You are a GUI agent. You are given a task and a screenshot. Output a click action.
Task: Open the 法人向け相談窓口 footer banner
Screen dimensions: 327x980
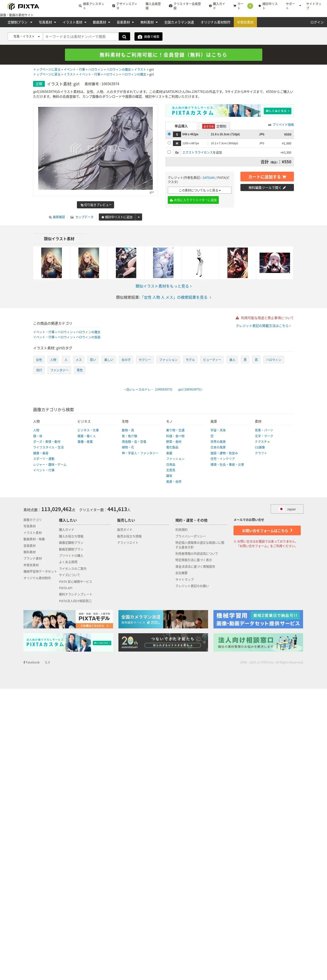[258, 642]
